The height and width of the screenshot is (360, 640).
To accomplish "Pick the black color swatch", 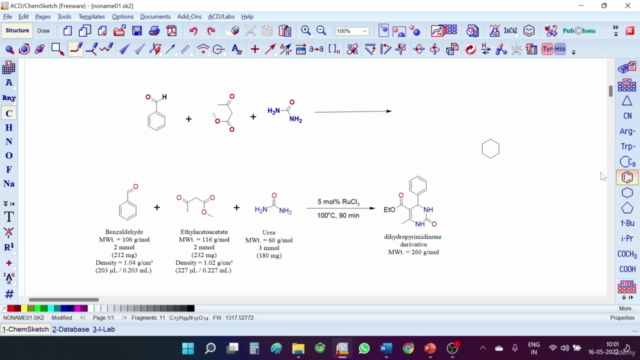I will pyautogui.click(x=191, y=308).
